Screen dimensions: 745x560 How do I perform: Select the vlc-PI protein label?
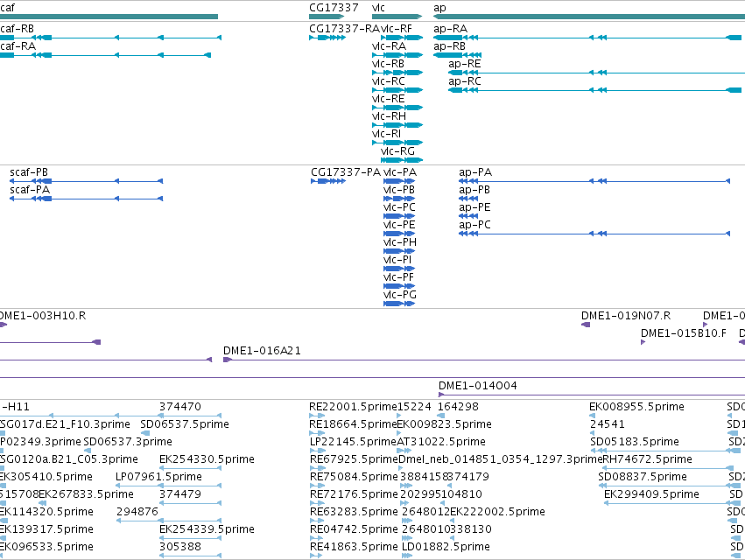coord(397,260)
